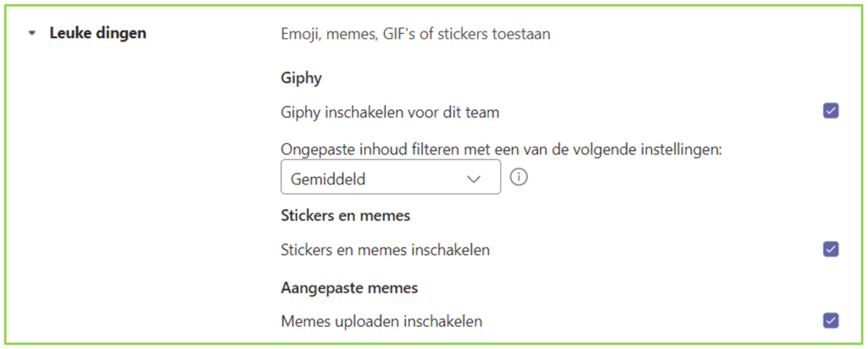The image size is (868, 349).
Task: Collapse the Leuke dingen section triangle
Action: tap(32, 33)
